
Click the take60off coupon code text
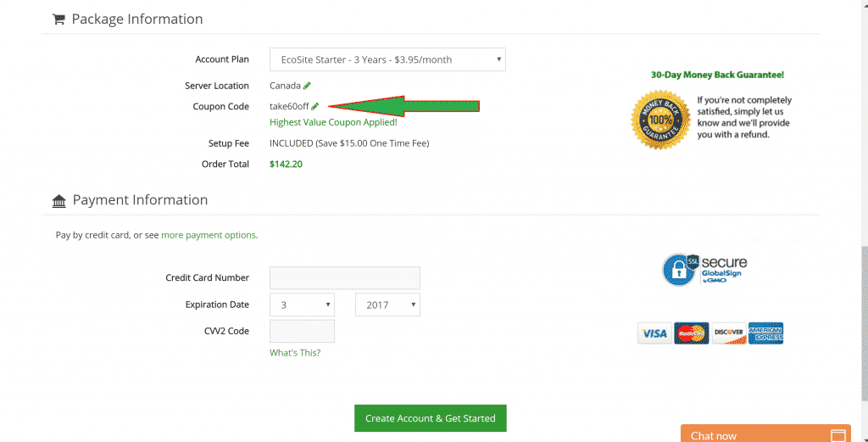pos(289,106)
